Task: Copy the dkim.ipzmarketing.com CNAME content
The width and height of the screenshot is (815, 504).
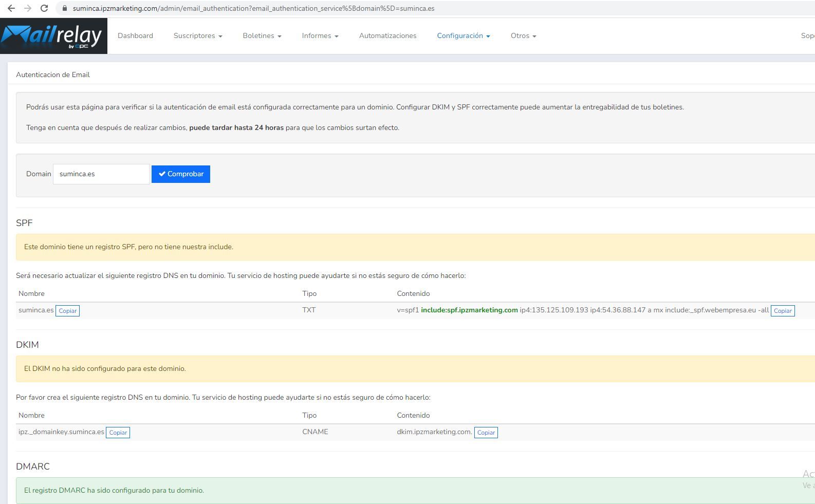Action: pos(486,433)
